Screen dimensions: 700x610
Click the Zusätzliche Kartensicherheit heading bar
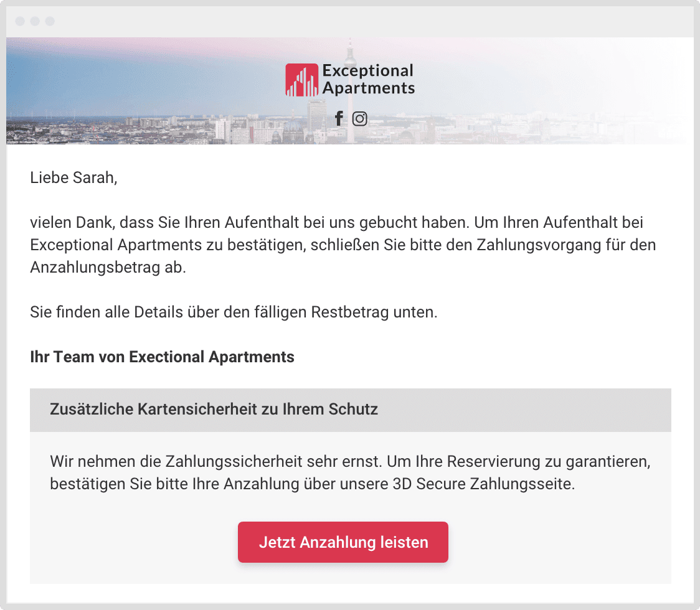351,410
